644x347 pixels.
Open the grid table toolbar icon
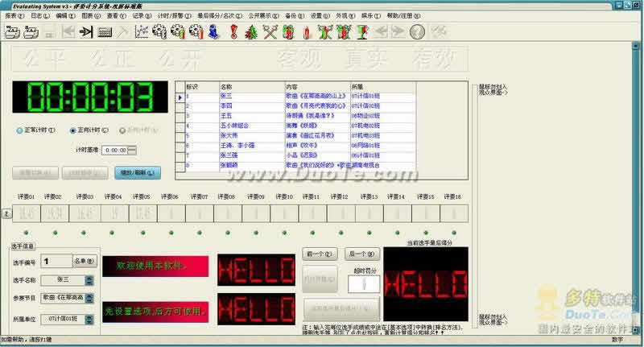(105, 32)
